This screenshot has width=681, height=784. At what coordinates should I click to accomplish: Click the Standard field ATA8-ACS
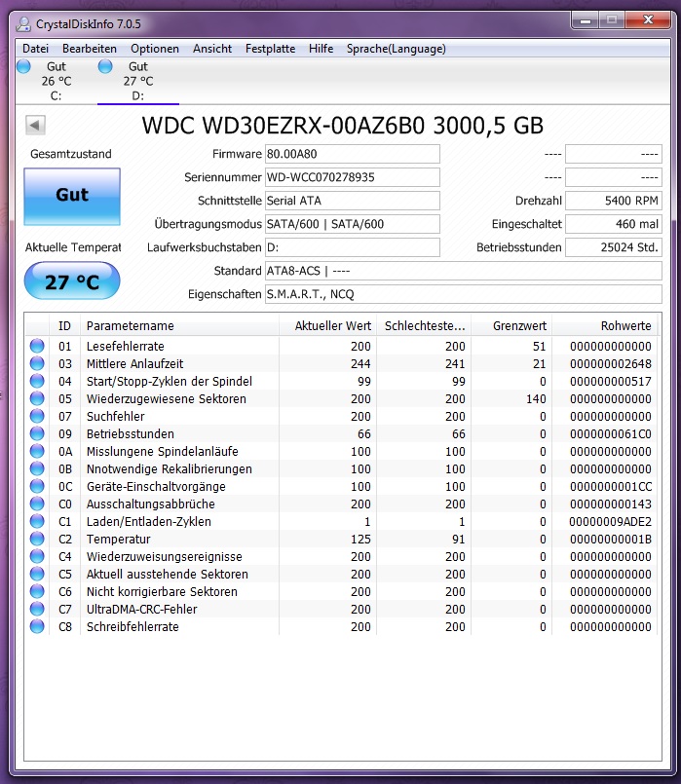[464, 271]
